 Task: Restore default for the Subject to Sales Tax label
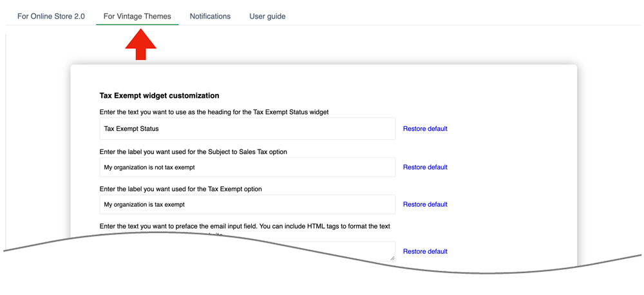pos(425,167)
